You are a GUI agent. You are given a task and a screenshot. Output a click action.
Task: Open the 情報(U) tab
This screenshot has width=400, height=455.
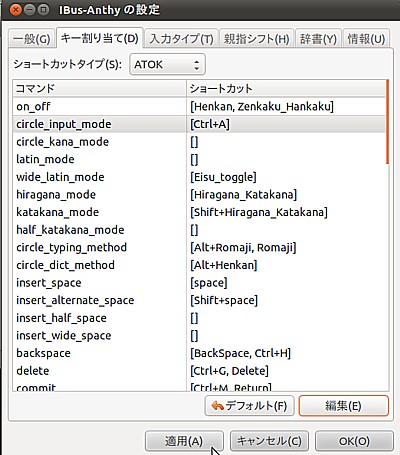tap(366, 39)
